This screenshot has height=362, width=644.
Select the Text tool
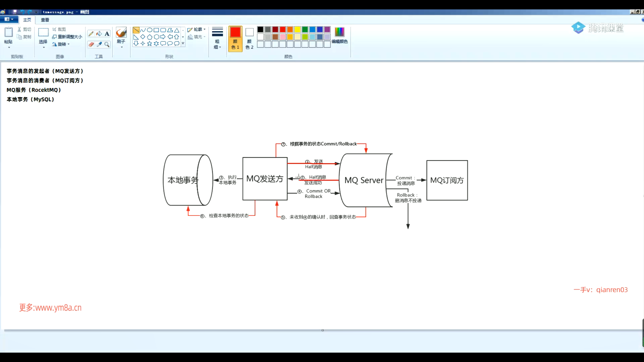(107, 34)
